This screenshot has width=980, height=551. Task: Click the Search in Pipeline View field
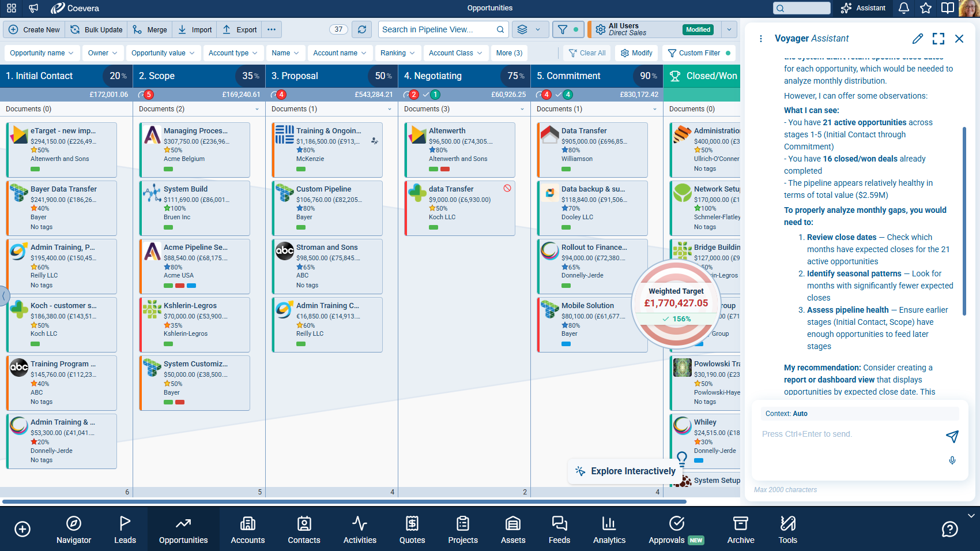click(443, 29)
